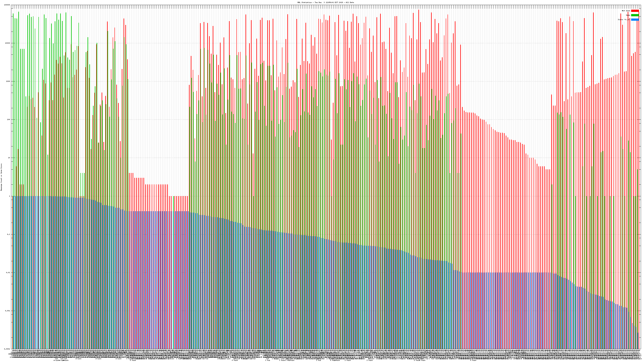The image size is (644, 362).
Task: Click the "Spam" legend text label
Action: click(x=628, y=15)
